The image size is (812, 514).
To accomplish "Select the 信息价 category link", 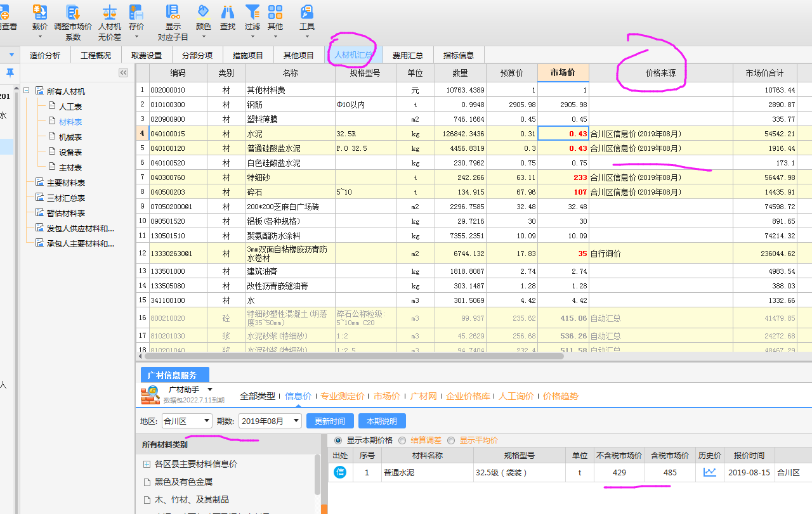I will tap(298, 396).
